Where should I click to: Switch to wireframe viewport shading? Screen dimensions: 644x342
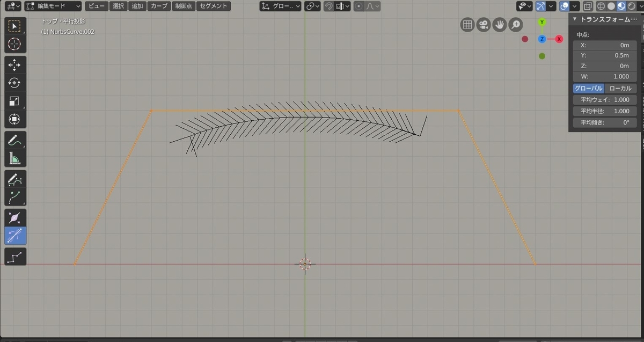click(x=601, y=6)
